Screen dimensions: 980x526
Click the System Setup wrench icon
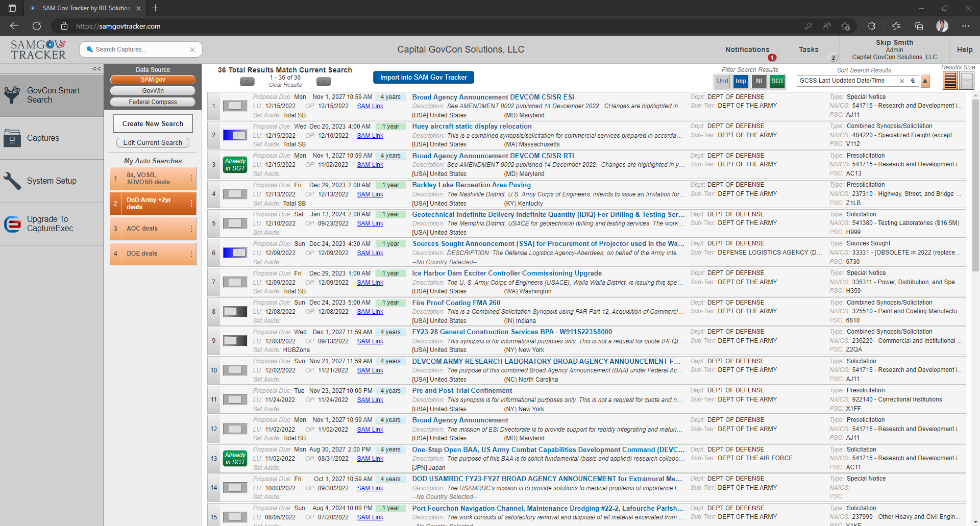[12, 181]
